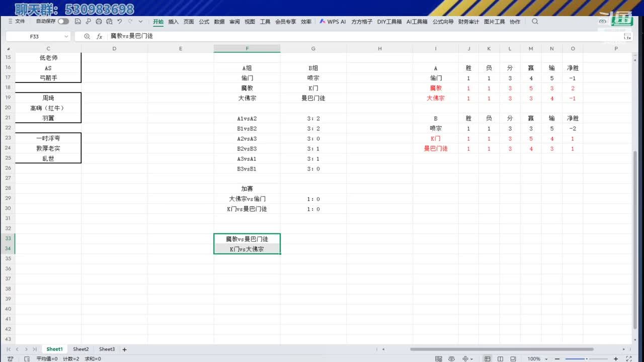The width and height of the screenshot is (644, 362).
Task: Click the fx insert function icon
Action: coord(100,36)
